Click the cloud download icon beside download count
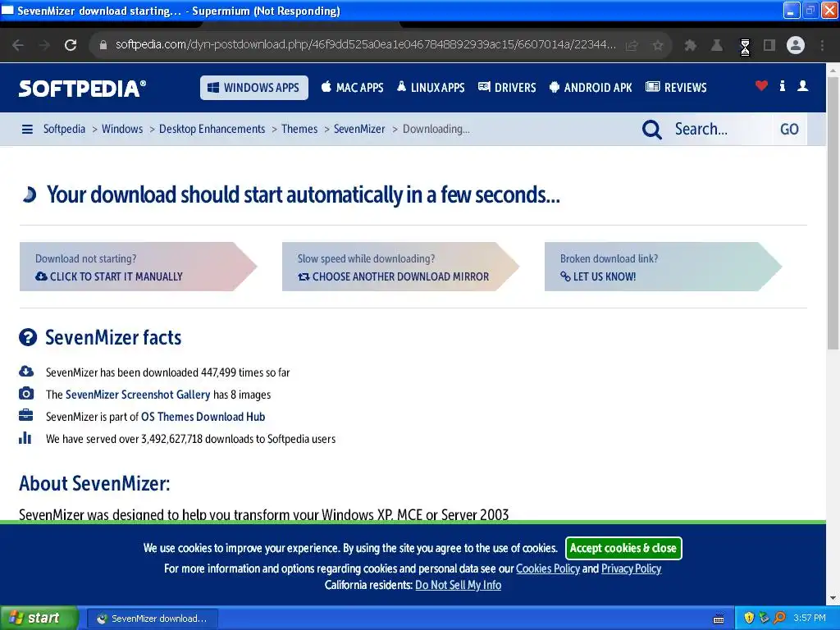 [x=26, y=372]
